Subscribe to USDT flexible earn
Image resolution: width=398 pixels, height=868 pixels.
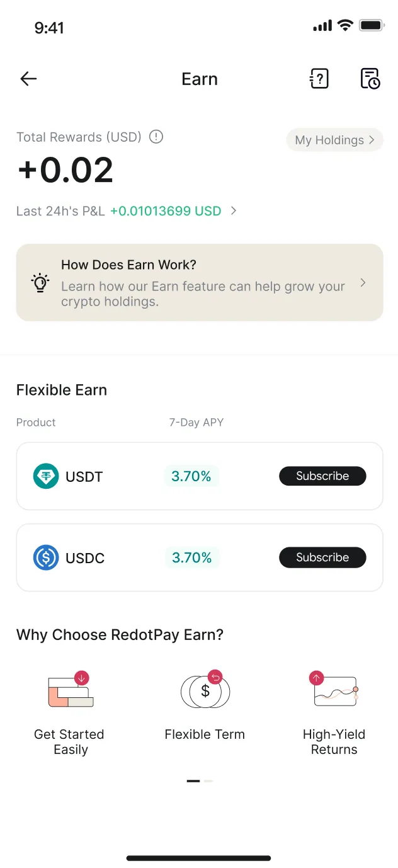[x=322, y=476]
